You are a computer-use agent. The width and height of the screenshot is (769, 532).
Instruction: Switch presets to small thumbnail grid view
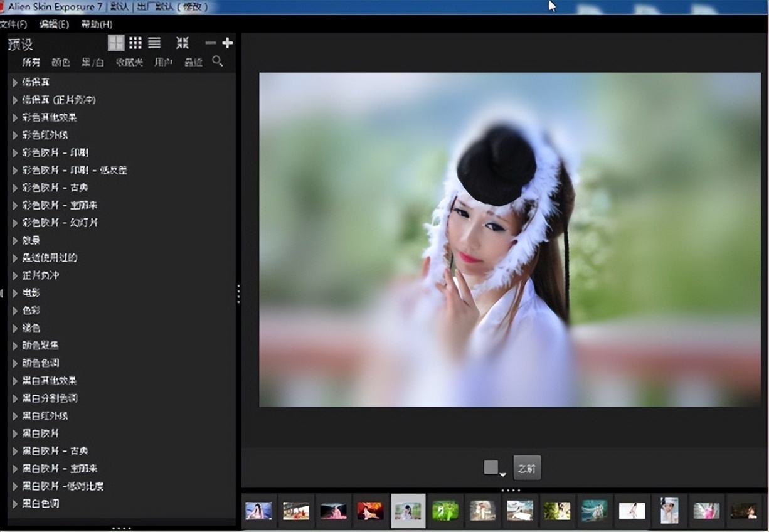[135, 43]
